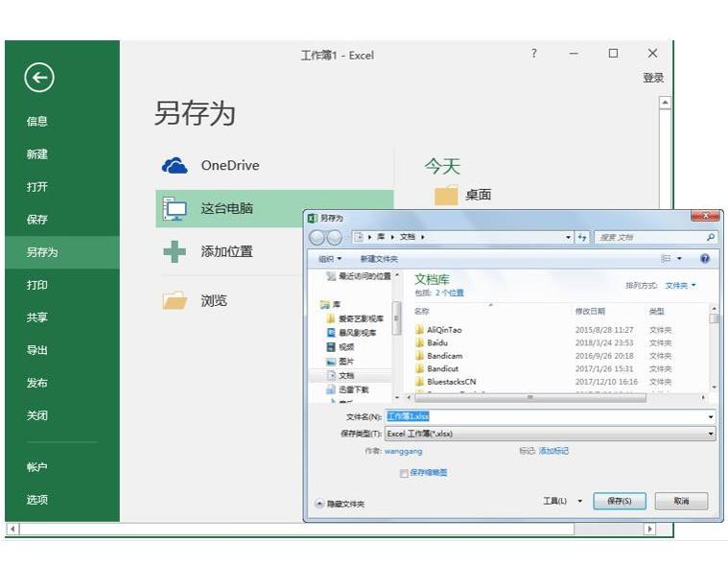Click the blue help icon in save dialog
The image size is (728, 588).
point(705,259)
